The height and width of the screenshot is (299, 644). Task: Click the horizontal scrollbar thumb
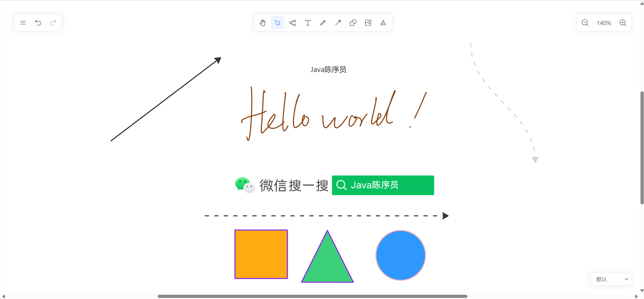312,296
